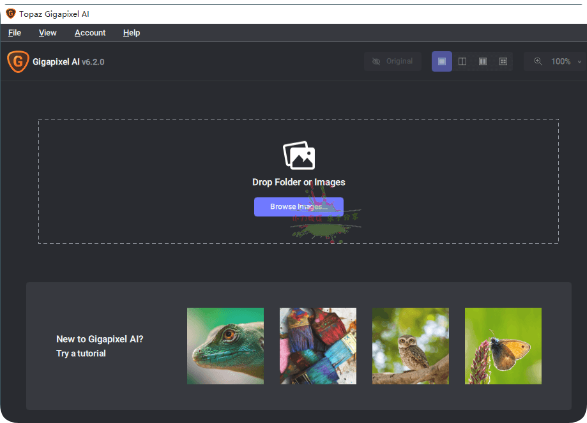This screenshot has width=587, height=423.
Task: Toggle the Original view button
Action: (x=392, y=61)
